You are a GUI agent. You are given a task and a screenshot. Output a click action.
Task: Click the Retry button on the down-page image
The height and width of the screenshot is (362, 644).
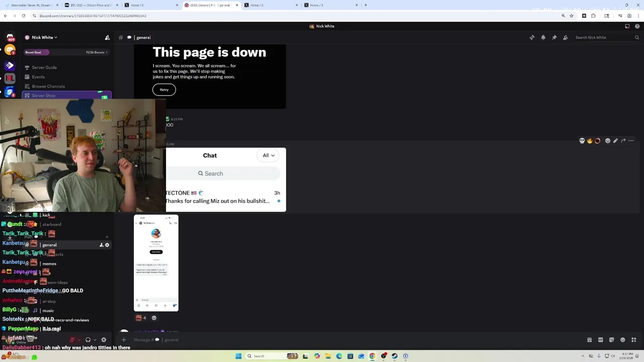coord(164,89)
